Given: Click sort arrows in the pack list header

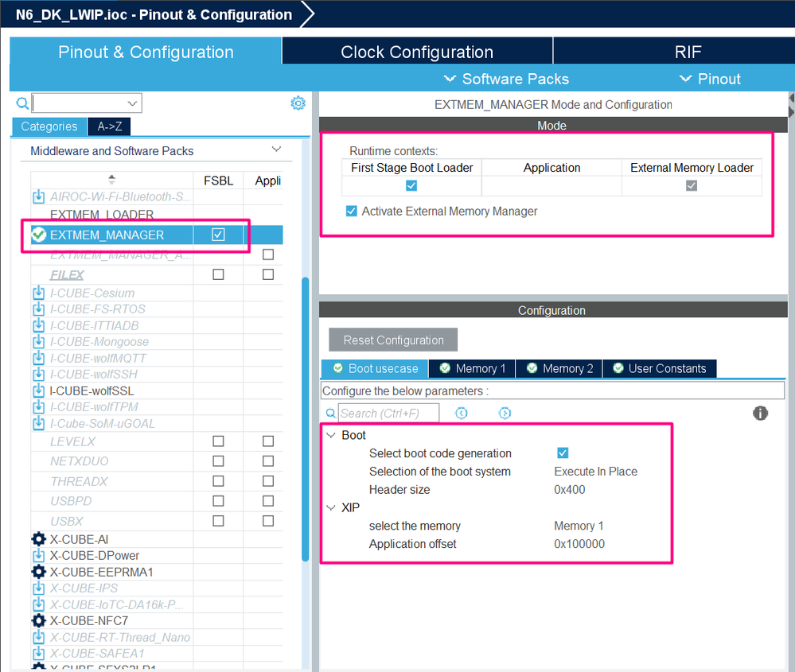Looking at the screenshot, I should click(112, 180).
